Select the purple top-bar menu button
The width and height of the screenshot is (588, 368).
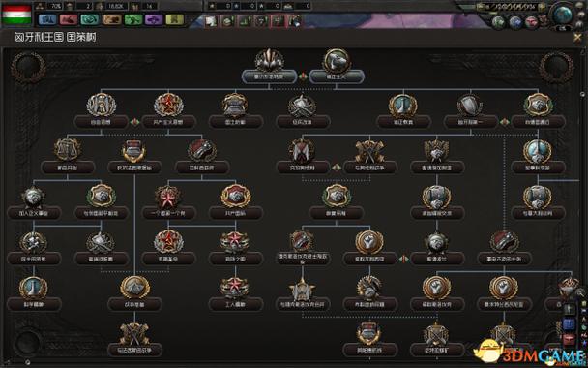point(154,19)
